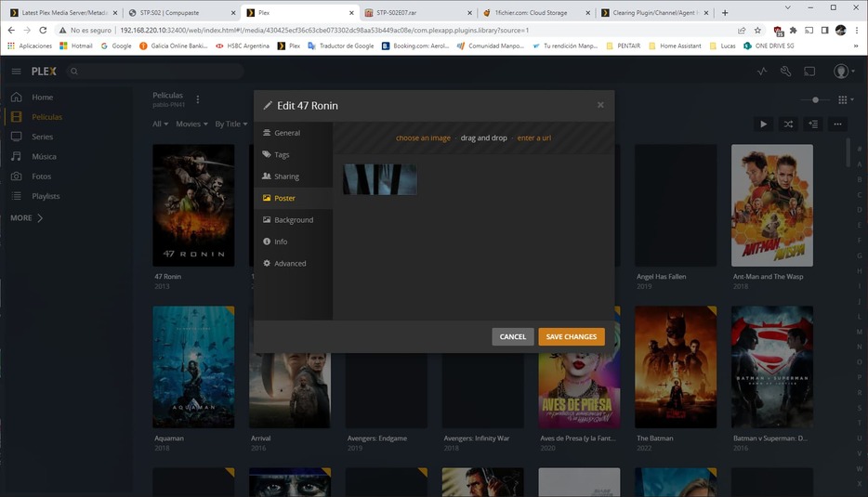This screenshot has height=497, width=868.
Task: Open the grid view mode dropdown
Action: pyautogui.click(x=846, y=99)
